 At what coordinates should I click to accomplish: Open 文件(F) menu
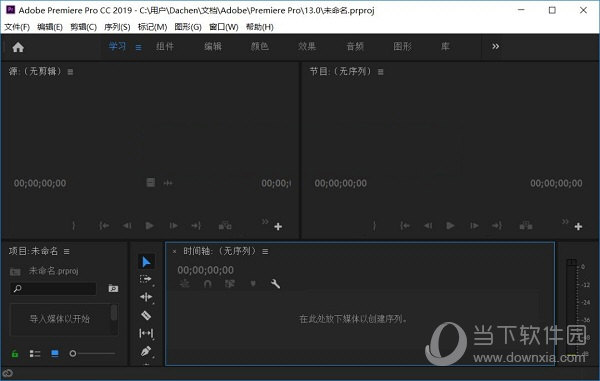point(17,27)
